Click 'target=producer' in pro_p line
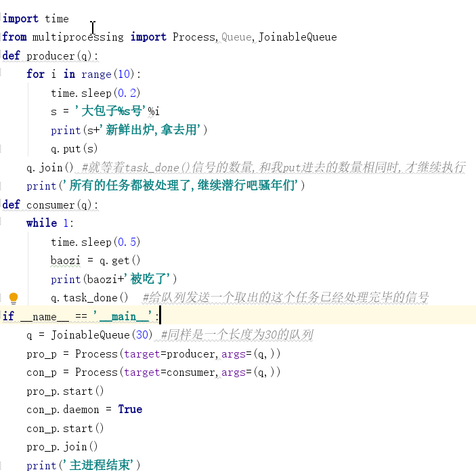The height and width of the screenshot is (472, 476). click(169, 353)
